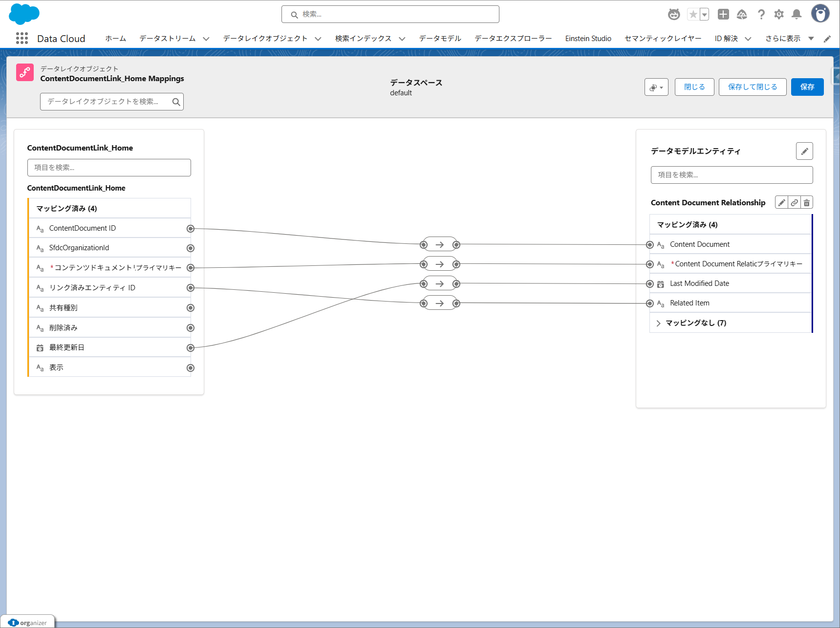Edit the Content Document Relationship entity with its pencil
The width and height of the screenshot is (840, 628).
(x=781, y=203)
